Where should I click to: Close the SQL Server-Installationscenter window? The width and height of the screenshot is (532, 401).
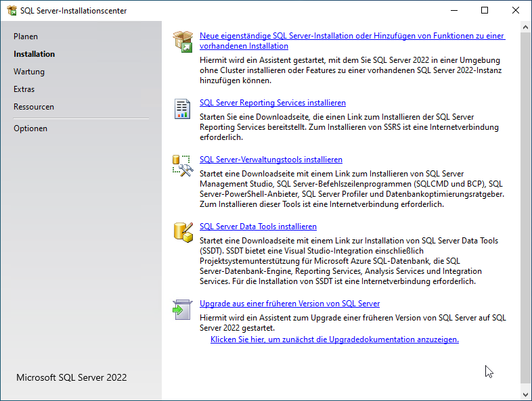pos(515,11)
